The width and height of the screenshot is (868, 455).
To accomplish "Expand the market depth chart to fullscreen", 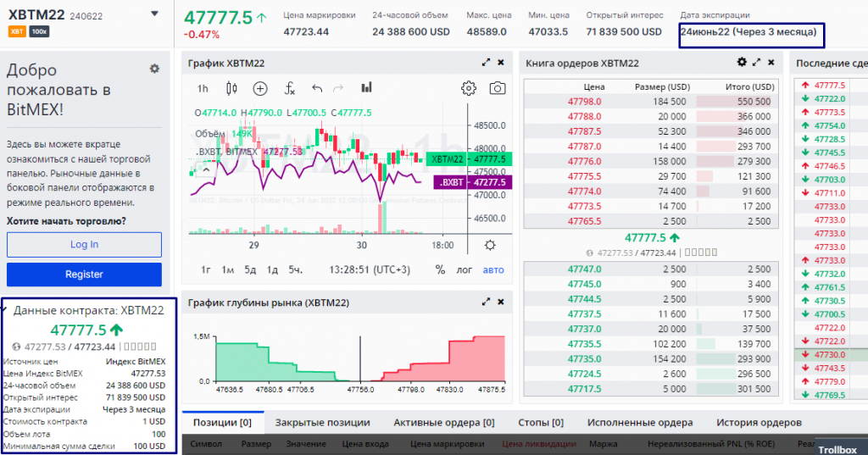I will pyautogui.click(x=486, y=302).
